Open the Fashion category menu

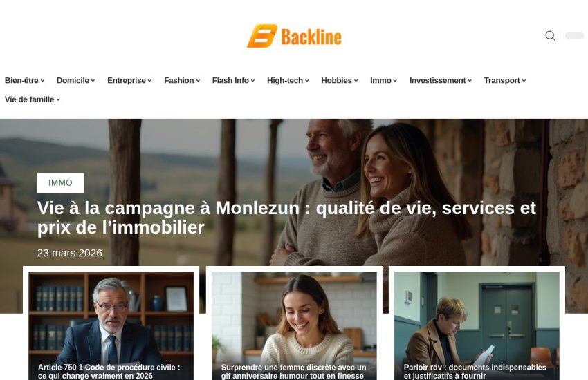click(x=182, y=81)
